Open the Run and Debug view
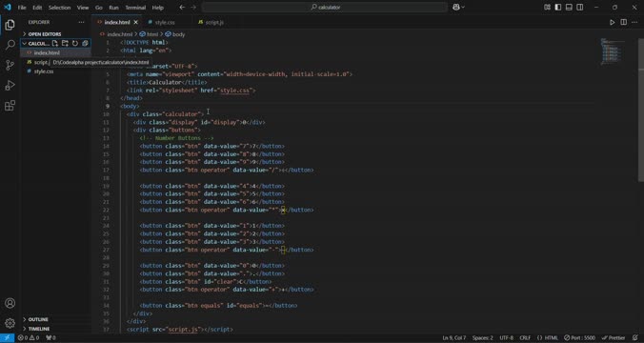Viewport: 644px width, 343px height. [x=10, y=85]
